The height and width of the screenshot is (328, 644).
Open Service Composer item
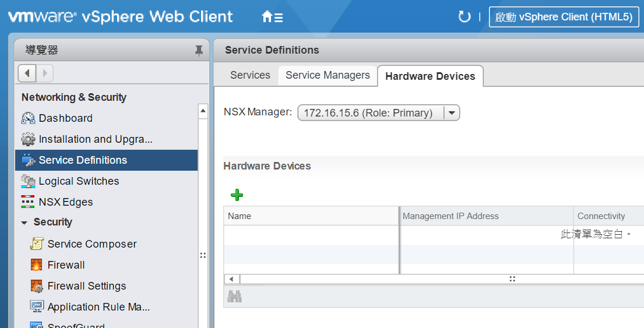click(92, 244)
